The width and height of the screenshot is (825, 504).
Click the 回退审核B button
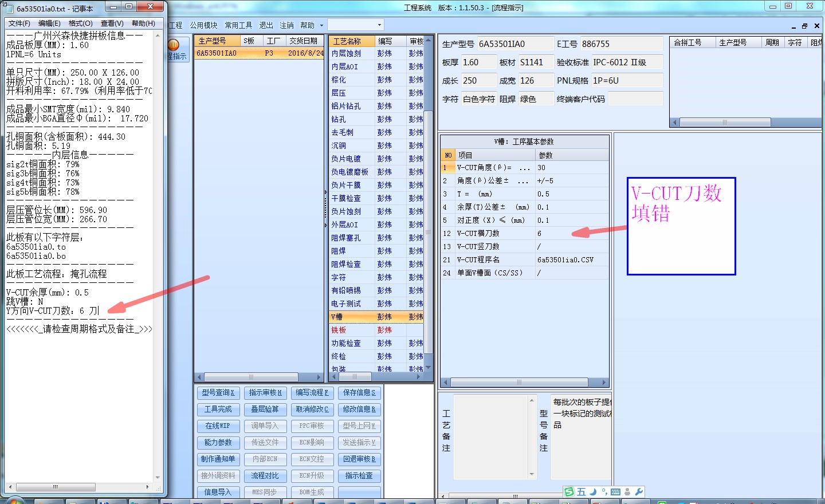pos(359,459)
